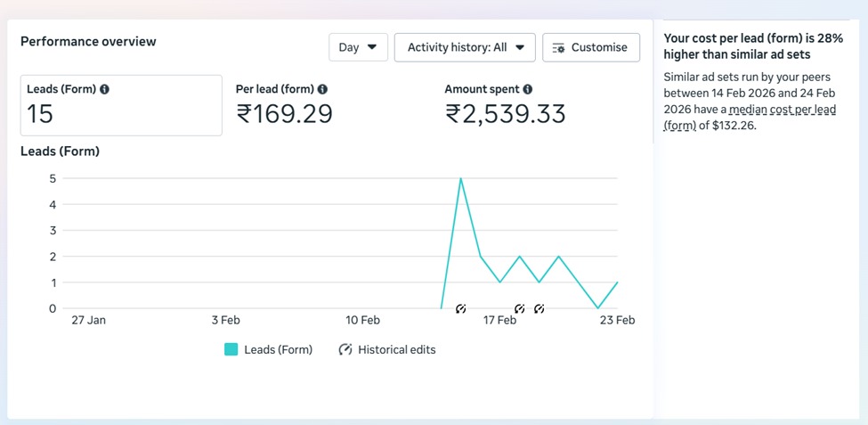The height and width of the screenshot is (425, 868).
Task: Select the Leads (Form) metric card showing 15
Action: [121, 105]
